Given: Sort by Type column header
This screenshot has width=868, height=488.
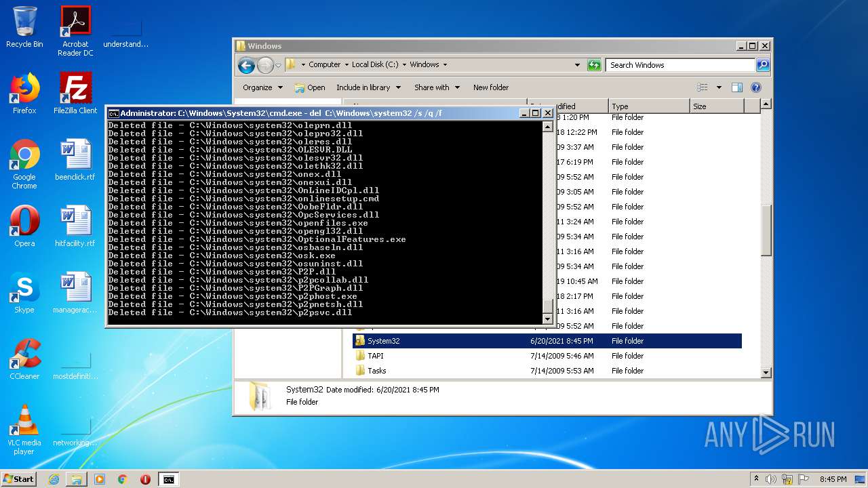Looking at the screenshot, I should coord(649,106).
